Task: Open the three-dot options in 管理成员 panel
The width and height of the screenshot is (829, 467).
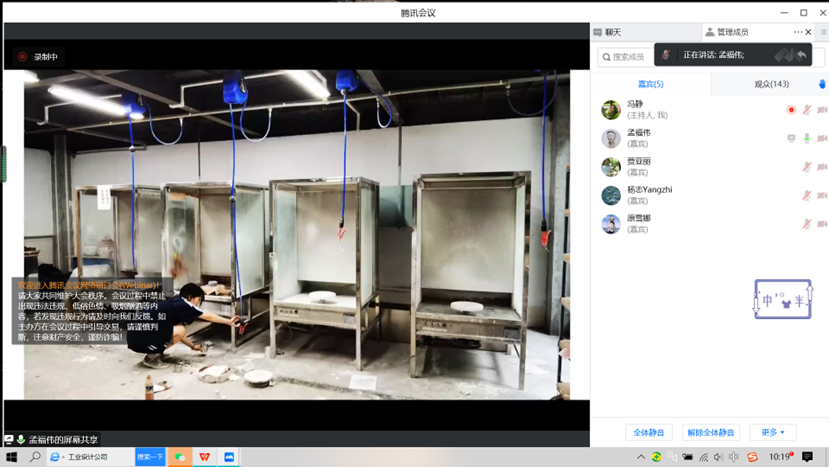Action: pyautogui.click(x=797, y=32)
